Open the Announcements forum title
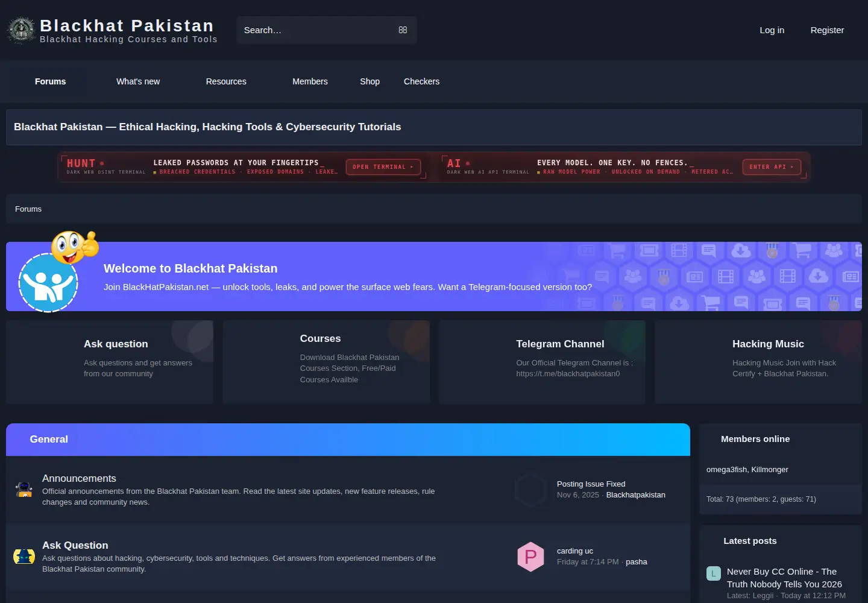This screenshot has height=603, width=868. click(79, 478)
